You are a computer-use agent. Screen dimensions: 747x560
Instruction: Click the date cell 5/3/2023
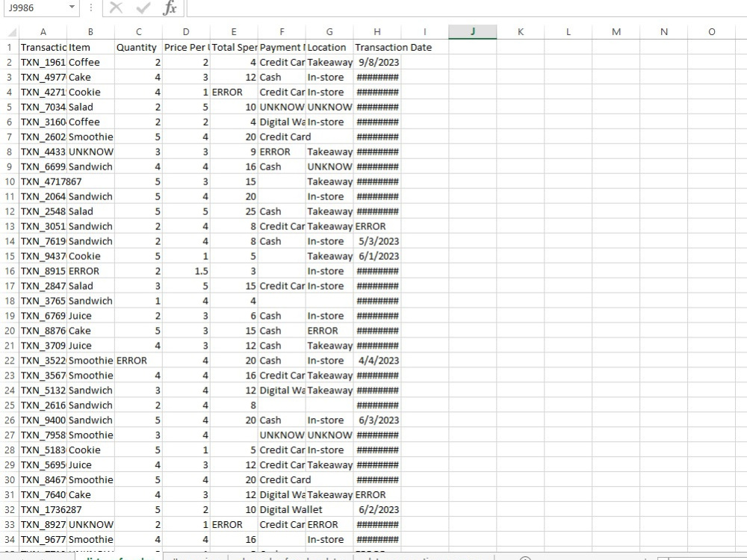click(376, 241)
